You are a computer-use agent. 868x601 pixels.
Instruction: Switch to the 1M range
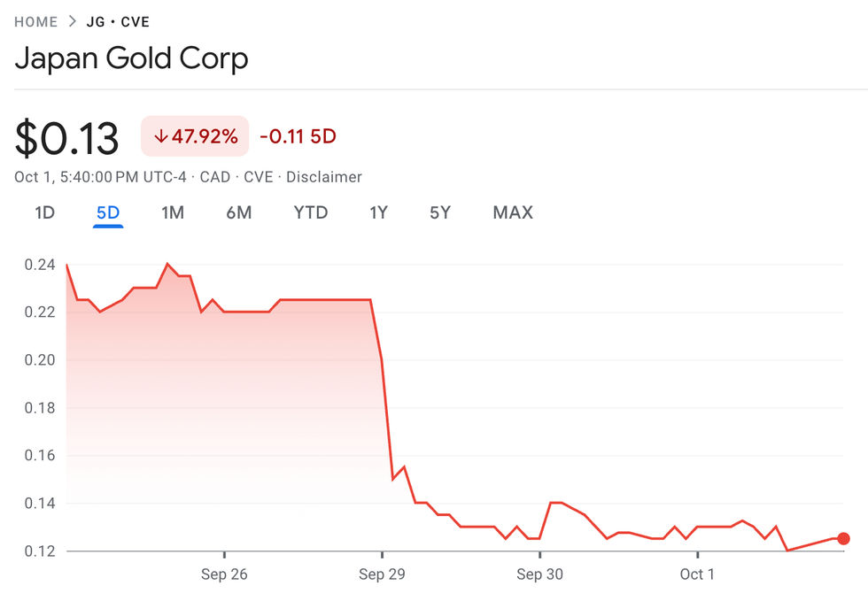point(173,212)
